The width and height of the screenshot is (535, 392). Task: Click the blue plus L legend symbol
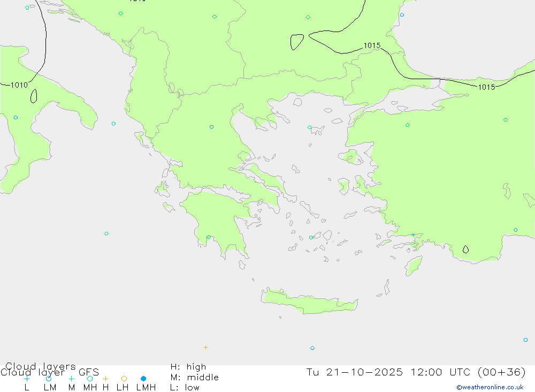(x=27, y=379)
